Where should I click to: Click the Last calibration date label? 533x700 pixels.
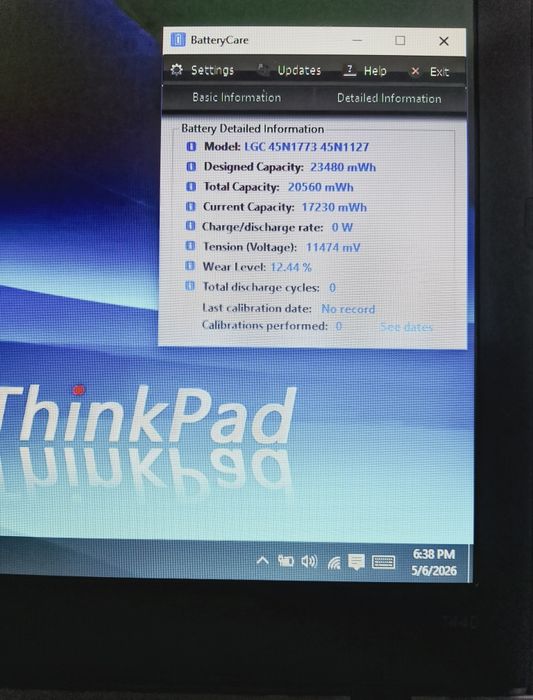point(257,308)
